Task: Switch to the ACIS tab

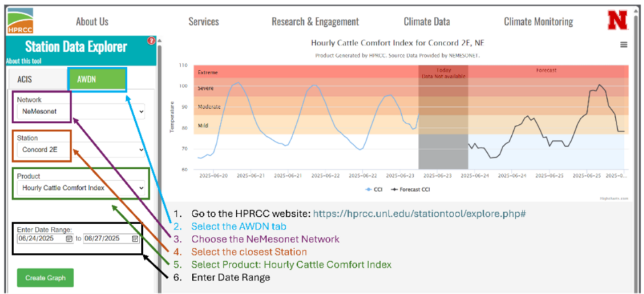Action: 27,79
